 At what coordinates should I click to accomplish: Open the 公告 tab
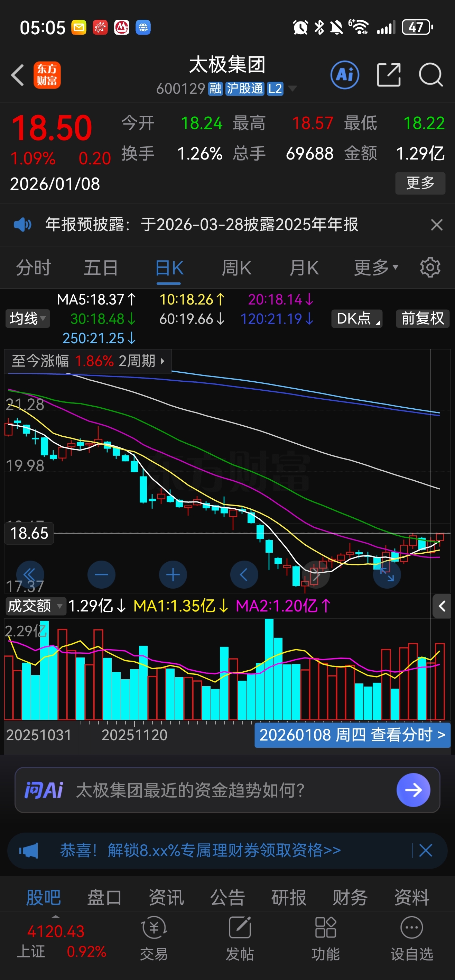point(227,897)
